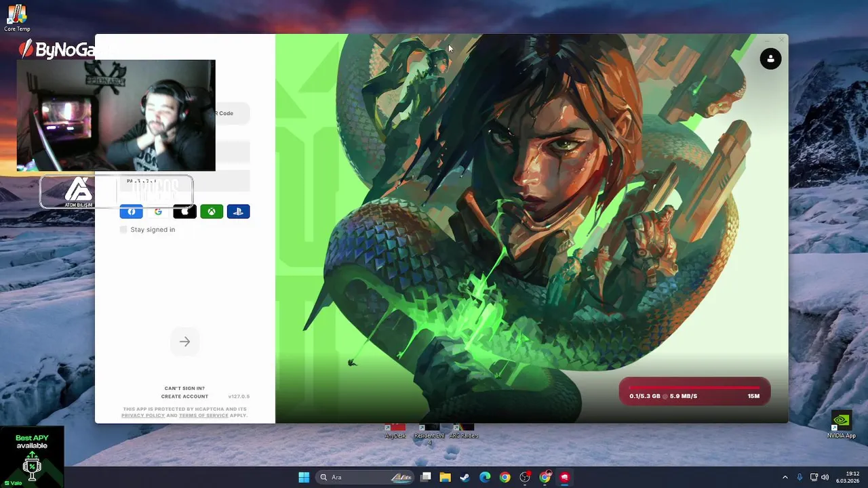Open the Windows Start menu
868x488 pixels.
coord(304,477)
